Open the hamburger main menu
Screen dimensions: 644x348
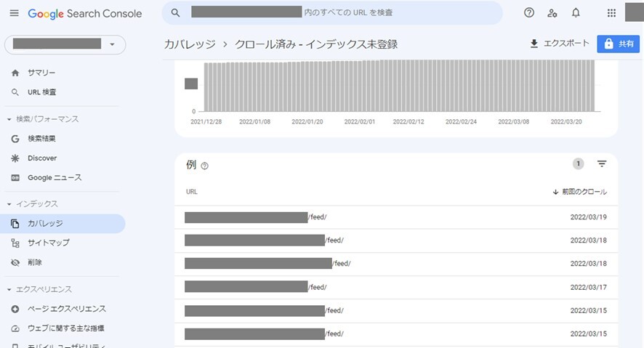pyautogui.click(x=14, y=13)
